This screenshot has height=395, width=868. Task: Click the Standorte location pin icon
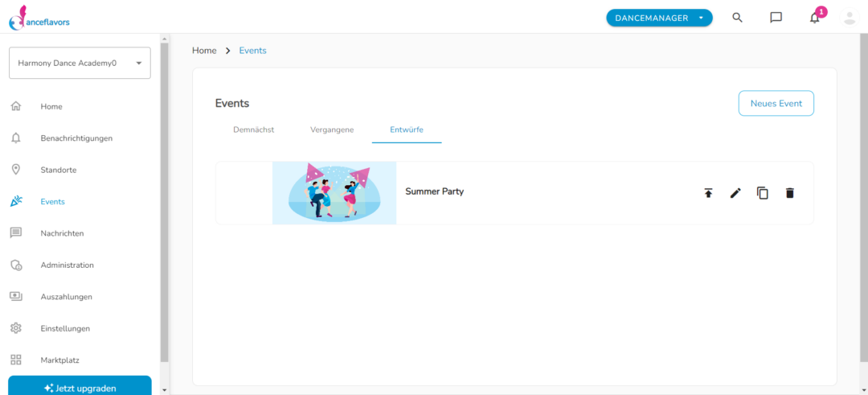16,170
